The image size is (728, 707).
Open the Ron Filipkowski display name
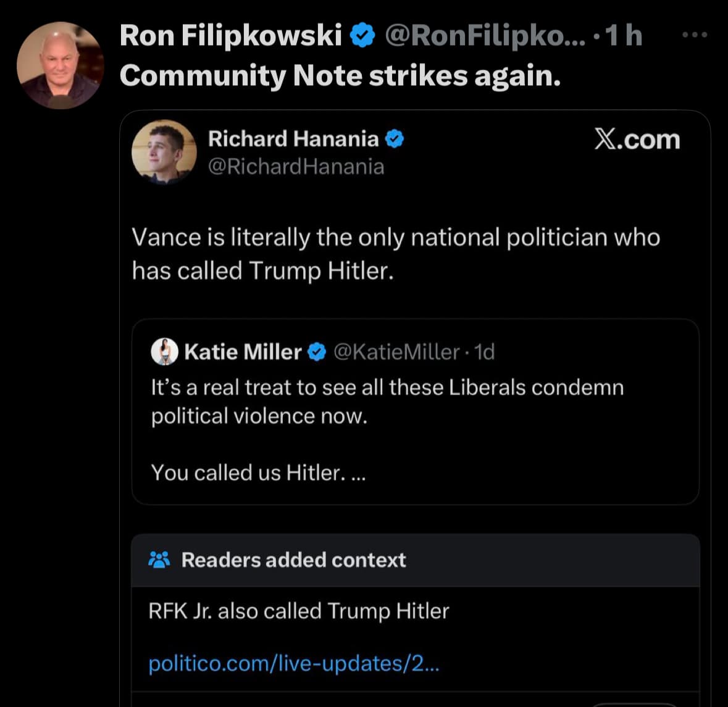coord(230,35)
